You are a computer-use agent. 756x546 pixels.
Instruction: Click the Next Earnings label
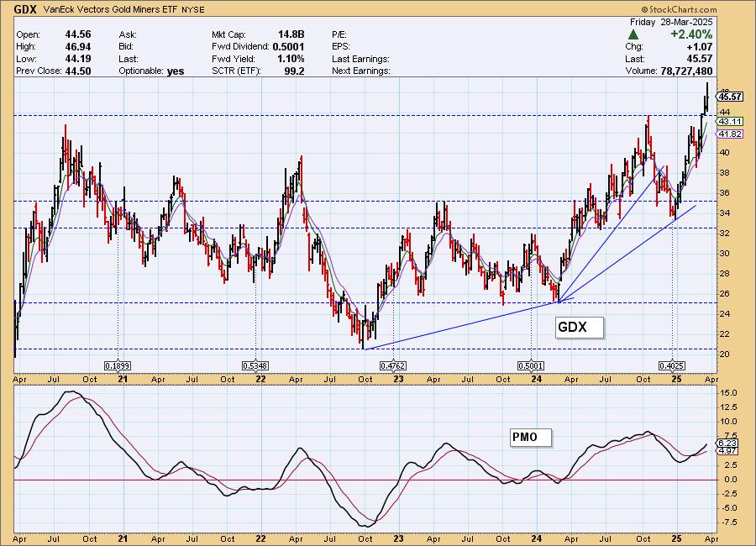[360, 71]
